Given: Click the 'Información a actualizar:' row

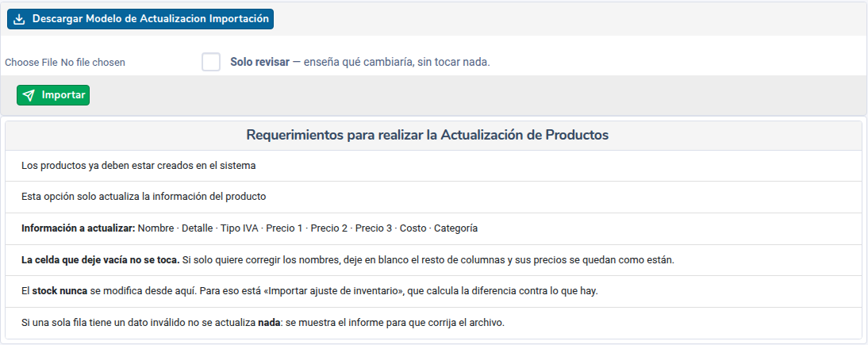Looking at the screenshot, I should coord(434,228).
